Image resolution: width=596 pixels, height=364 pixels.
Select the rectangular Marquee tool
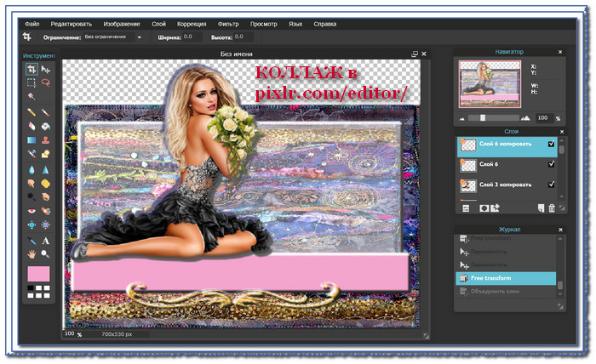32,82
